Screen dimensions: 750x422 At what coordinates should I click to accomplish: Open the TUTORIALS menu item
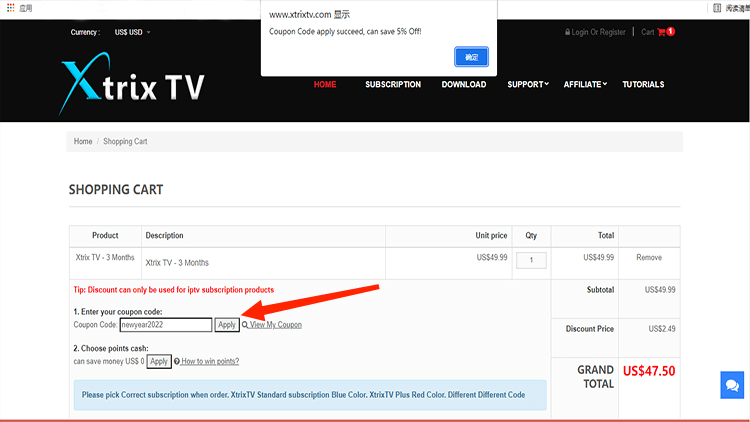(643, 84)
